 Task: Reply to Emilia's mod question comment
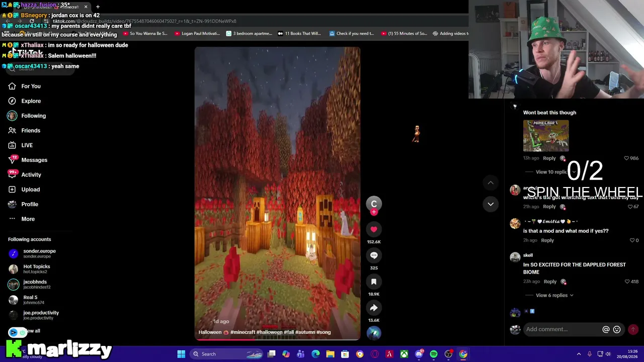click(547, 240)
